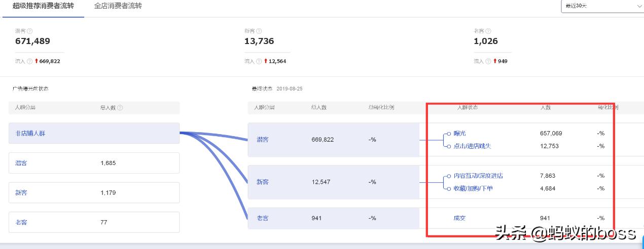
Task: Select the 非店铺人群 row in left table
Action: click(94, 134)
